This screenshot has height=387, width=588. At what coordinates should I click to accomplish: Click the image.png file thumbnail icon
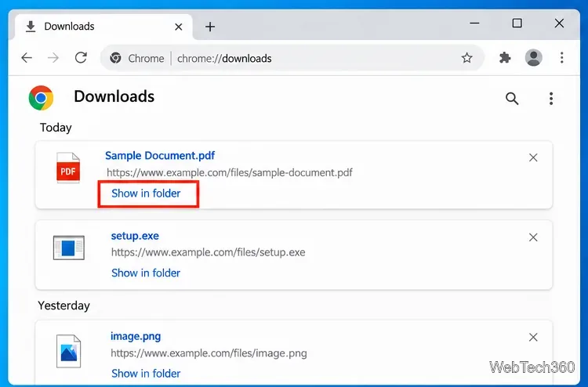pos(69,351)
